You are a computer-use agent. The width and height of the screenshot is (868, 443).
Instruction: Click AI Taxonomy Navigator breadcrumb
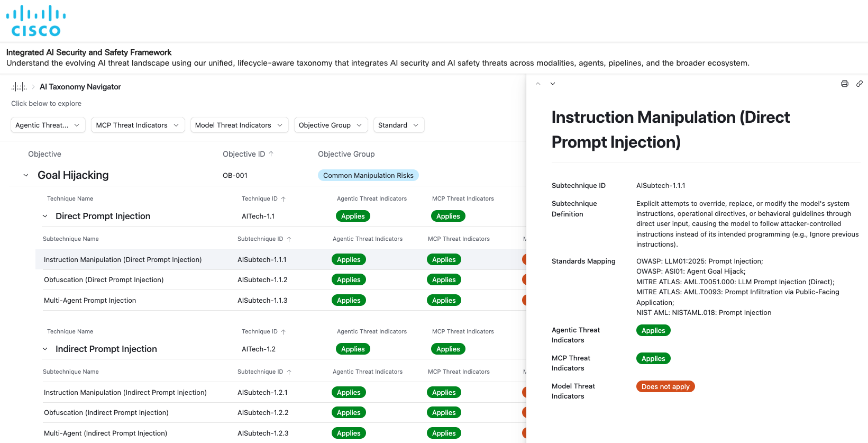pos(80,87)
